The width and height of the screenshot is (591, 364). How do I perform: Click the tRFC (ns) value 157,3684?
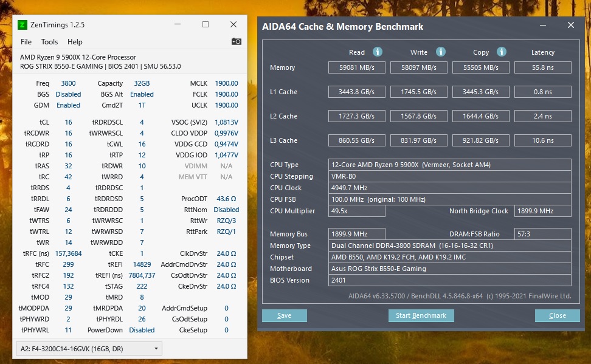(x=68, y=253)
